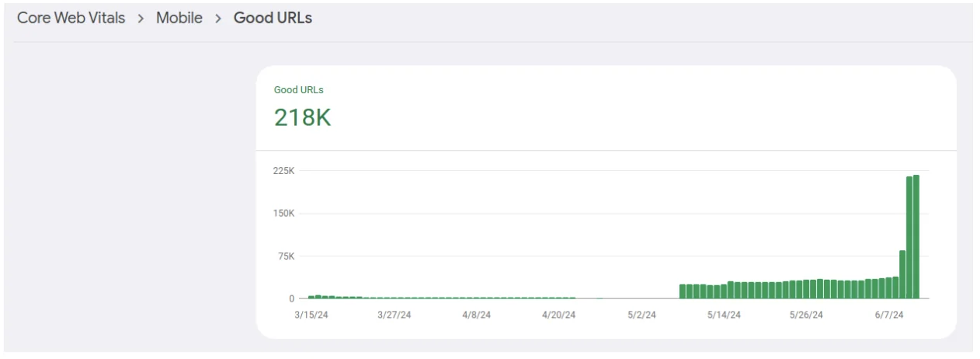
Task: Click the 3/15/24 date label
Action: coord(311,315)
